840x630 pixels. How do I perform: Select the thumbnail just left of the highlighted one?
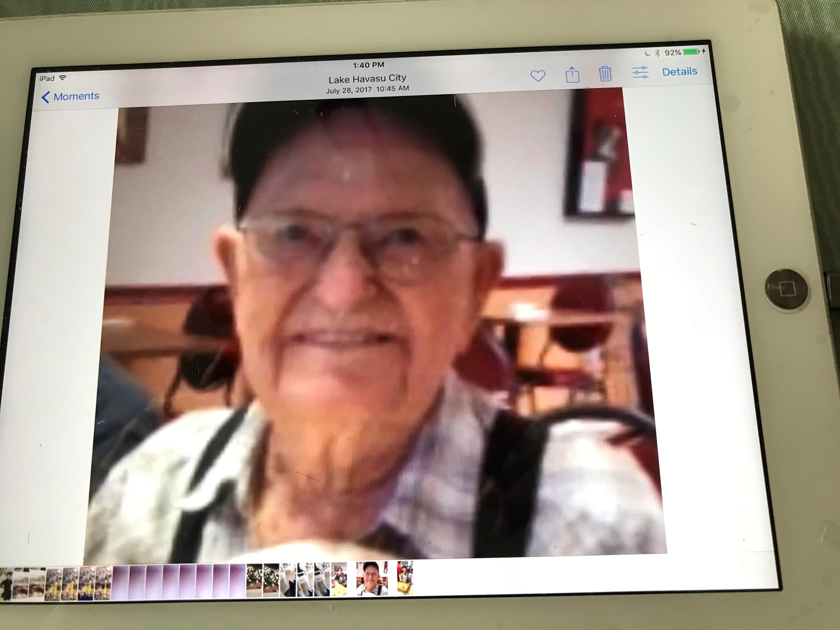[x=339, y=579]
